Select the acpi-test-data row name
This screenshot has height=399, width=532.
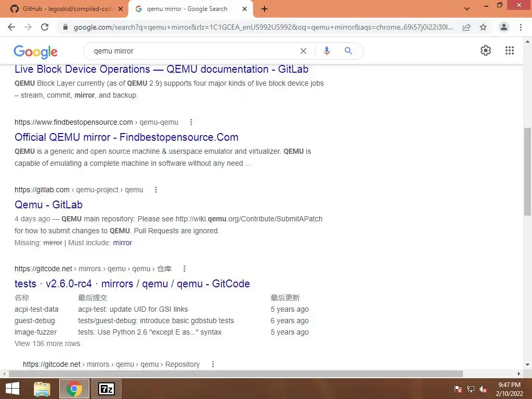tap(36, 309)
